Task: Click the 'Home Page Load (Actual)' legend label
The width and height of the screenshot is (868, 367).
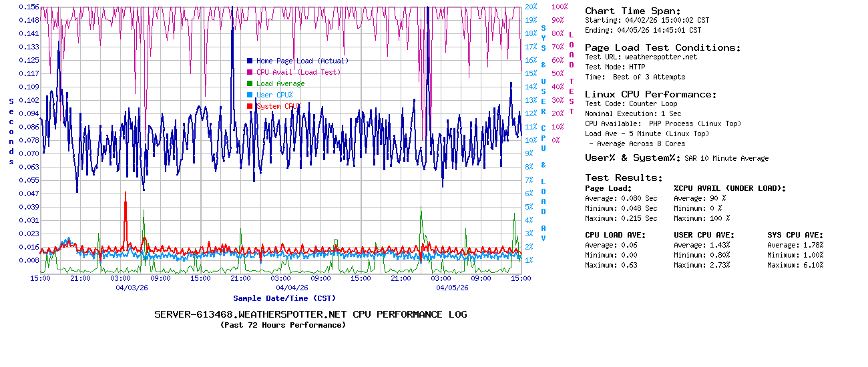Action: click(302, 61)
